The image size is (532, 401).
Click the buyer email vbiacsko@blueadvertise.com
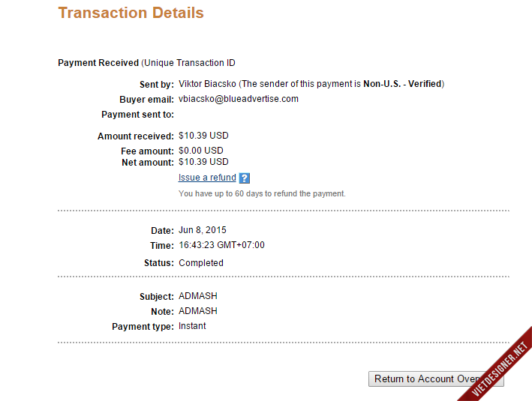239,99
